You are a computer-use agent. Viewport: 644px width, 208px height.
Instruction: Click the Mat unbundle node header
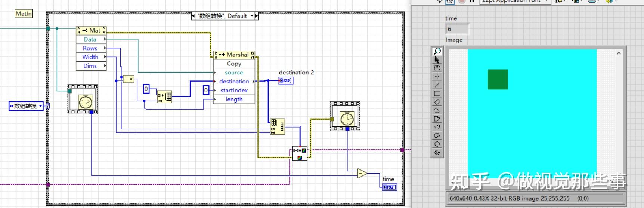tap(91, 30)
